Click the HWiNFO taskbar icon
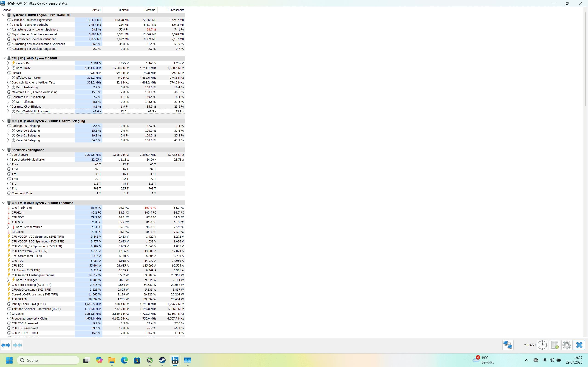Viewport: 588px width, 367px height. (175, 360)
